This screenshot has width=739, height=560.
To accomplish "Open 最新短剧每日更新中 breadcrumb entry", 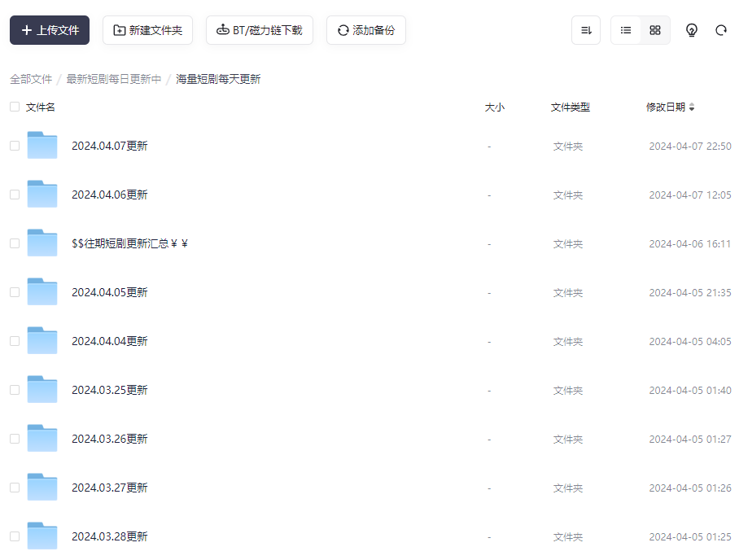I will (114, 80).
